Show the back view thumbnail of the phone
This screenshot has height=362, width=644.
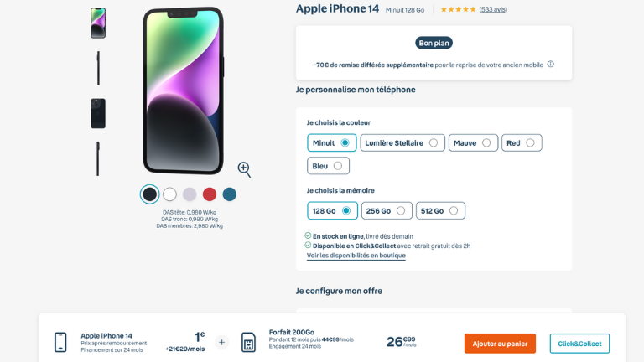tap(98, 113)
